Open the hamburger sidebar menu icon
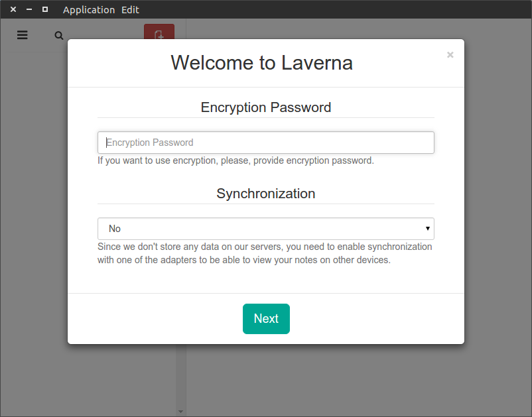This screenshot has height=417, width=532. click(x=23, y=35)
